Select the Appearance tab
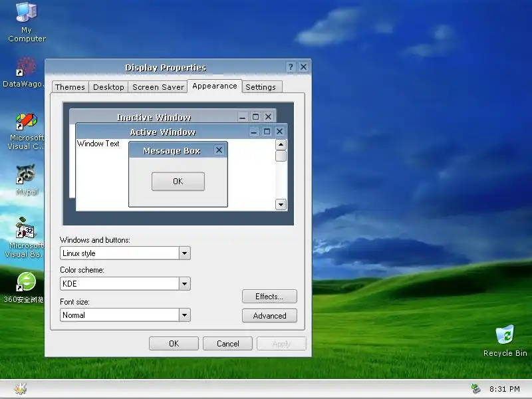Image resolution: width=532 pixels, height=399 pixels. [215, 86]
